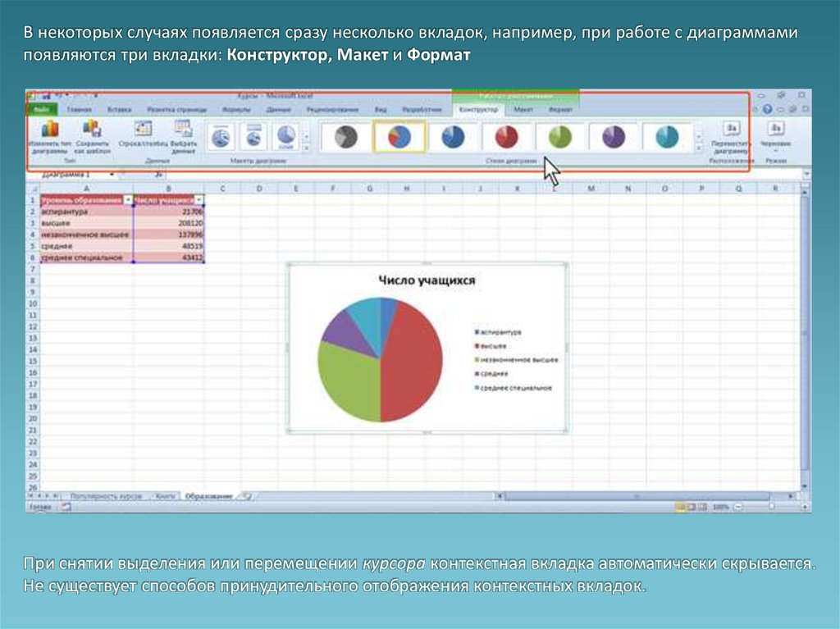
Task: Open the Разработчик tab
Action: pyautogui.click(x=422, y=109)
